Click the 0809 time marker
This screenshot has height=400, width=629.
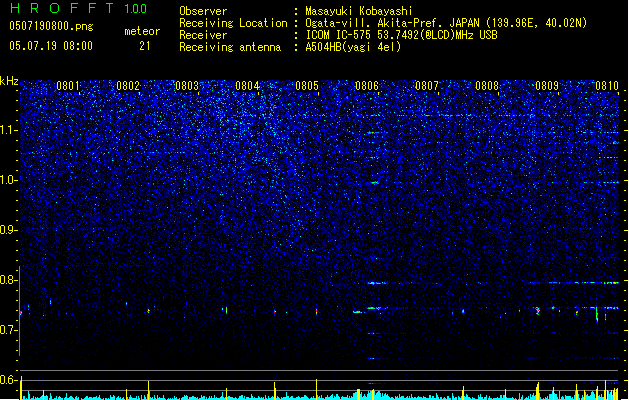pyautogui.click(x=547, y=86)
